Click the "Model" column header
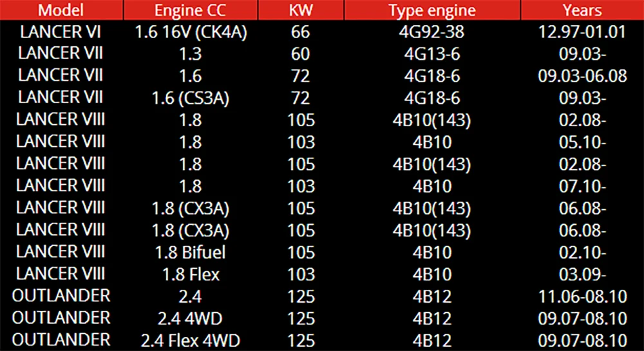The height and width of the screenshot is (351, 644). (x=61, y=10)
